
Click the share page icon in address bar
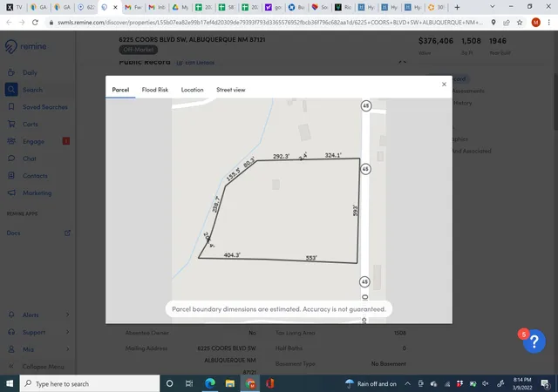[x=506, y=23]
